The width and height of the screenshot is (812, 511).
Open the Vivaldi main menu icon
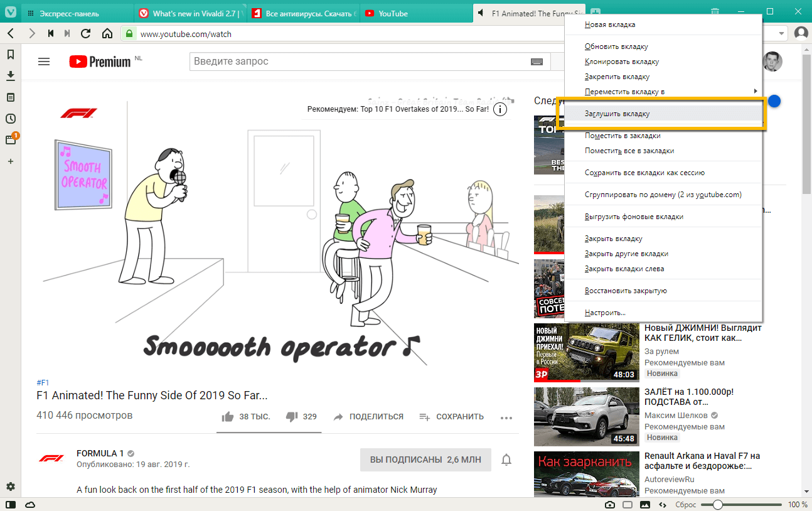[x=11, y=12]
